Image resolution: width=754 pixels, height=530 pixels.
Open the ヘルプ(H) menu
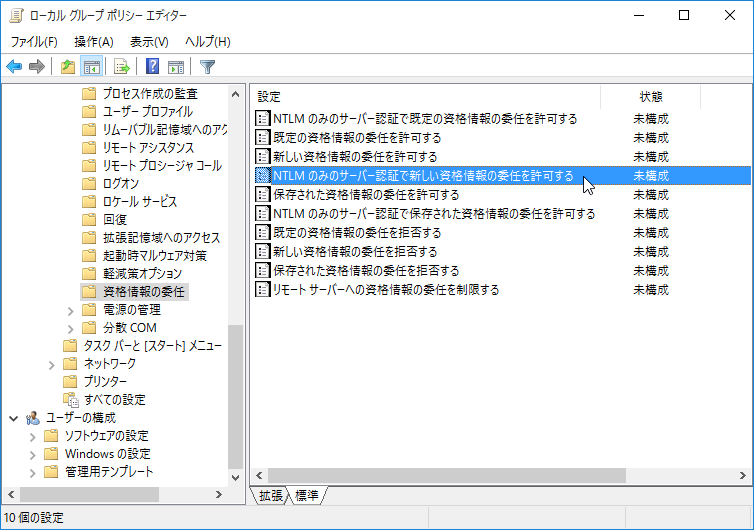[x=208, y=42]
